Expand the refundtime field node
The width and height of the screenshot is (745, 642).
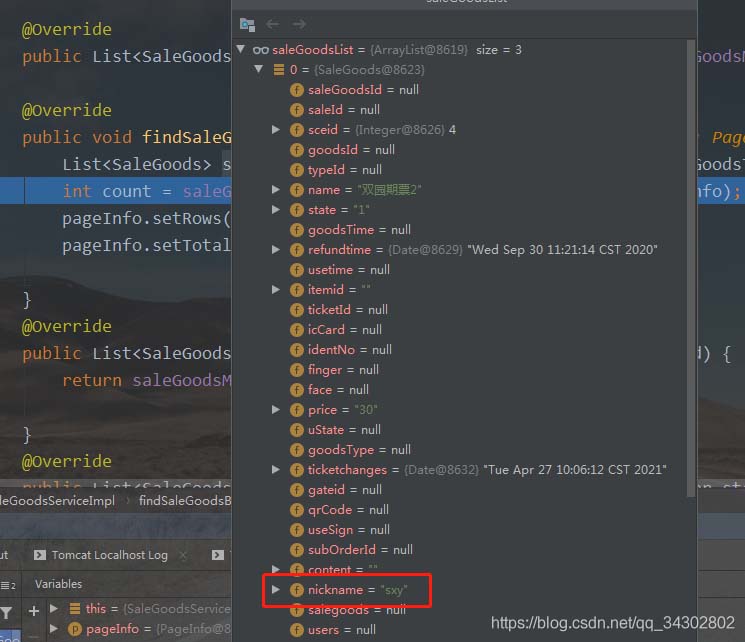pyautogui.click(x=276, y=249)
